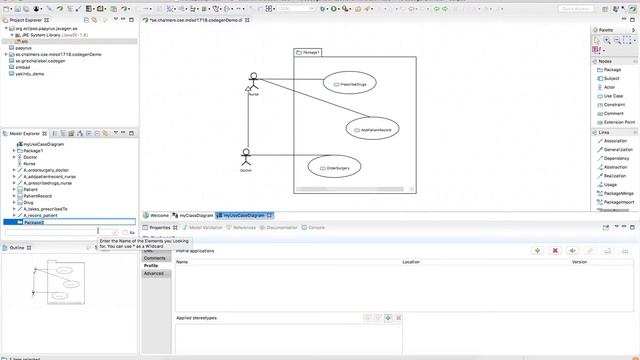Viewport: 640px width, 360px height.
Task: Select the Subject node tool
Action: pyautogui.click(x=608, y=78)
